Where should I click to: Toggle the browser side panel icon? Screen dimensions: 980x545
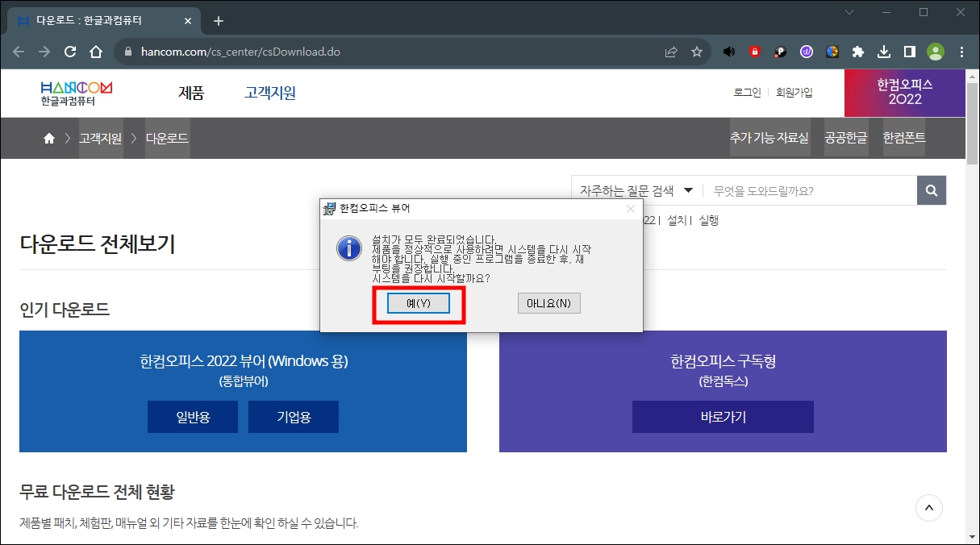pyautogui.click(x=910, y=52)
